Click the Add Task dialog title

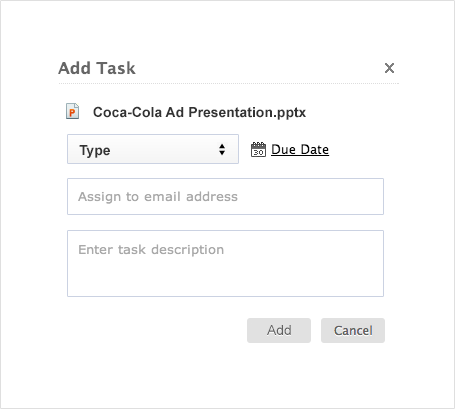click(x=97, y=68)
